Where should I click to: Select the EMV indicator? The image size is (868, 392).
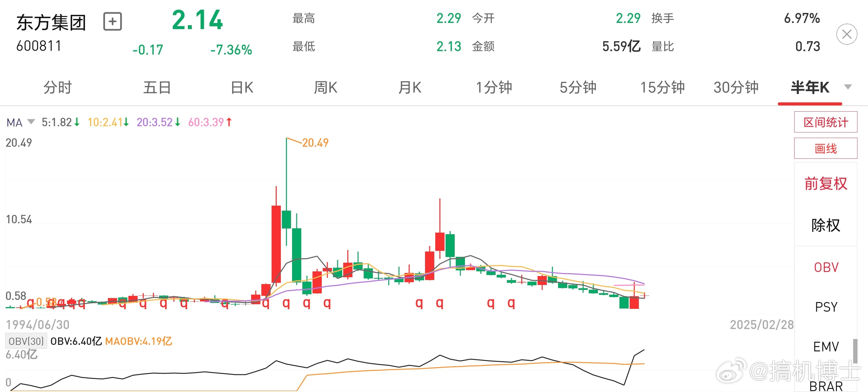pos(826,346)
